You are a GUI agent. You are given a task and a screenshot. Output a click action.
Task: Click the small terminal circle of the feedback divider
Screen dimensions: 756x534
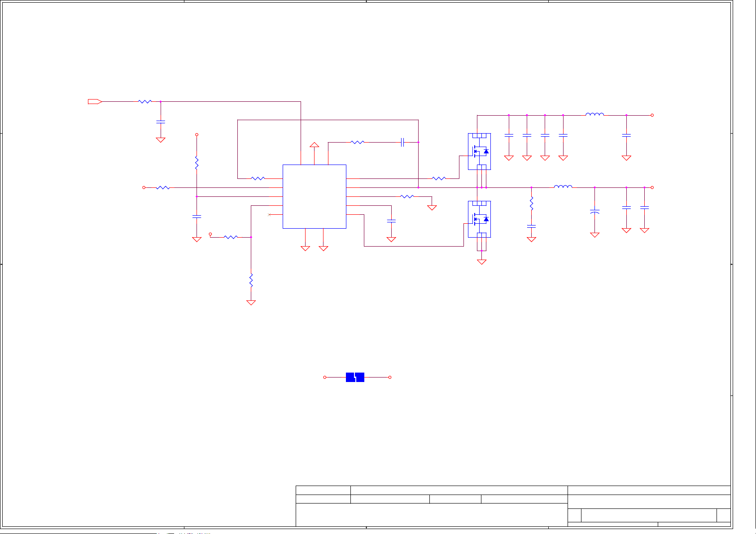click(210, 234)
